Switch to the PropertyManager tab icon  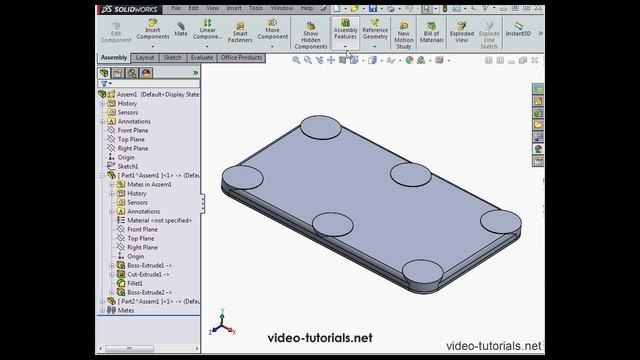[118, 73]
